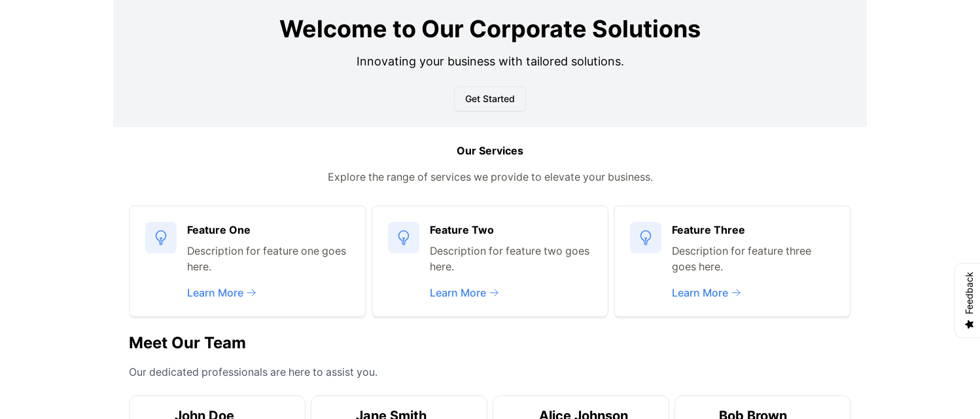Click the arrow icon beside Feature One's Learn More

[x=252, y=293]
